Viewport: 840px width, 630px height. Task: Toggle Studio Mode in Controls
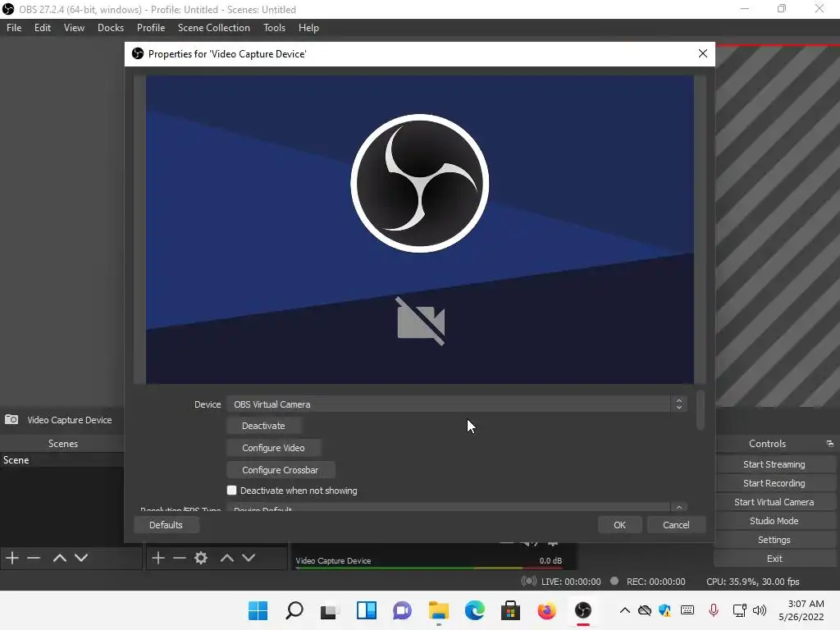[x=774, y=521]
